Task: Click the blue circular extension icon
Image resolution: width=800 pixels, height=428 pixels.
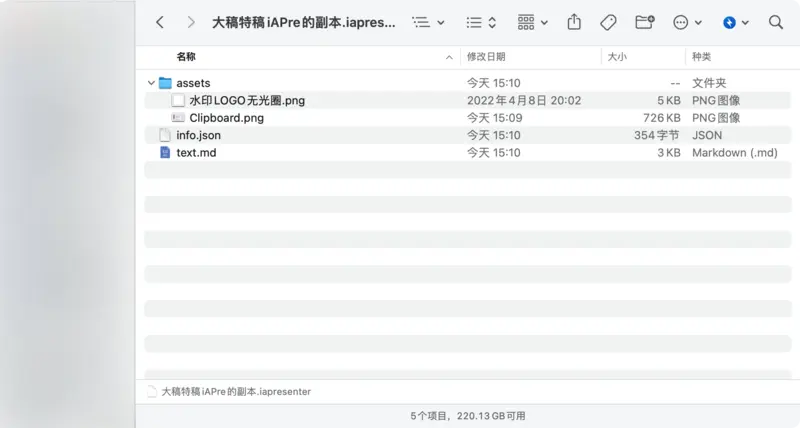Action: click(730, 22)
